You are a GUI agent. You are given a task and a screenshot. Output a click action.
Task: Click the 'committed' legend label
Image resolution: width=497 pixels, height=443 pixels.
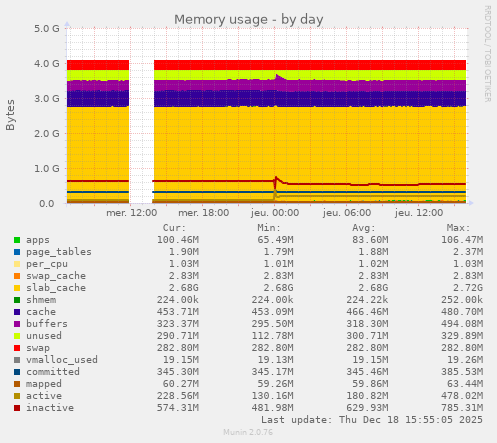coord(53,372)
